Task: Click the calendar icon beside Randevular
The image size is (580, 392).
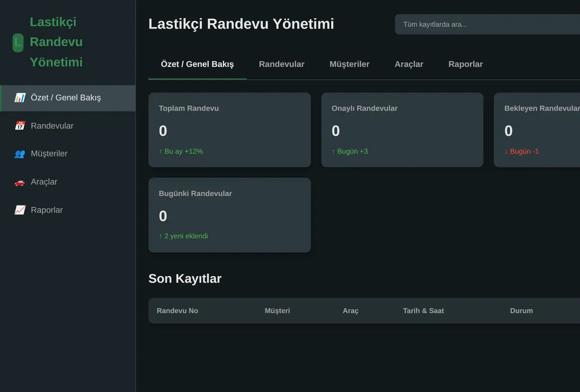Action: click(20, 126)
